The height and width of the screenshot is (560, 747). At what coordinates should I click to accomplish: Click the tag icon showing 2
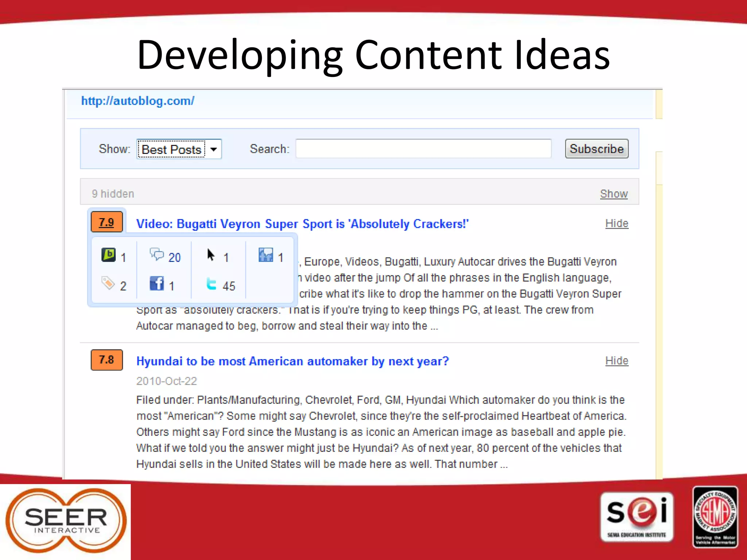108,283
